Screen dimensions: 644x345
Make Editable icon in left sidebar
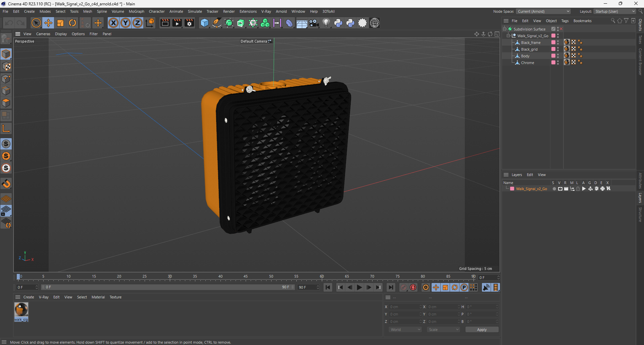[x=6, y=39]
